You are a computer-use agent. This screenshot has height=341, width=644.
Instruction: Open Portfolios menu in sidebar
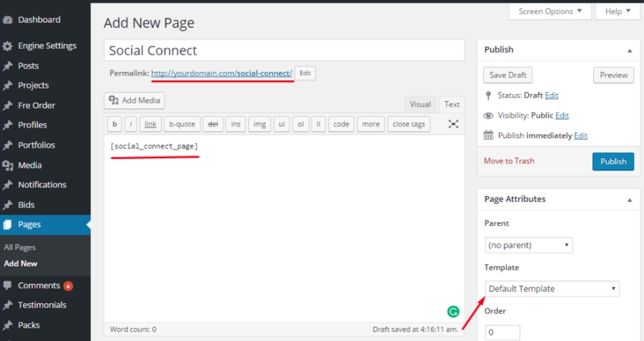point(36,145)
